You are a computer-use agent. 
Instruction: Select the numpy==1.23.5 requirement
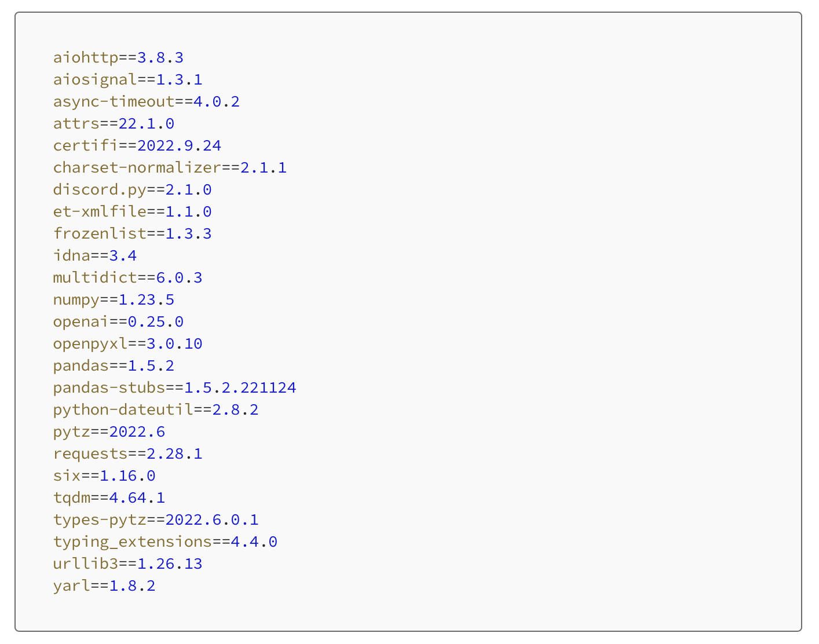[x=114, y=299]
